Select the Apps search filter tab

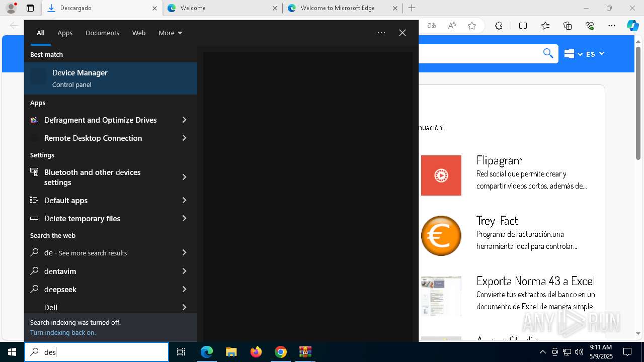65,33
